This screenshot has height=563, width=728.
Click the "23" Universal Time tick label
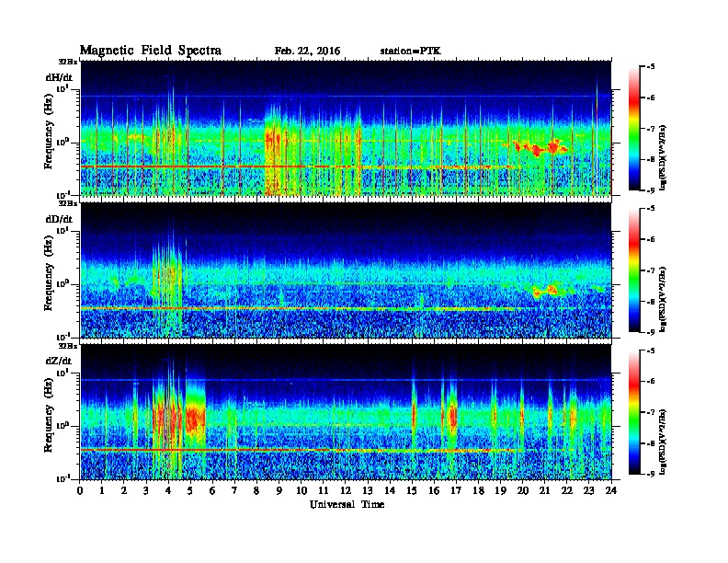[589, 490]
